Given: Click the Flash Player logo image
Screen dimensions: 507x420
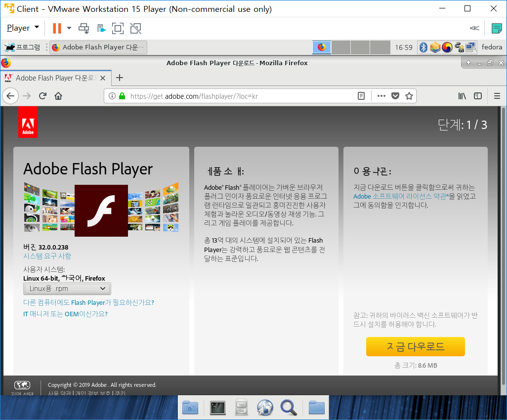Looking at the screenshot, I should tap(101, 210).
